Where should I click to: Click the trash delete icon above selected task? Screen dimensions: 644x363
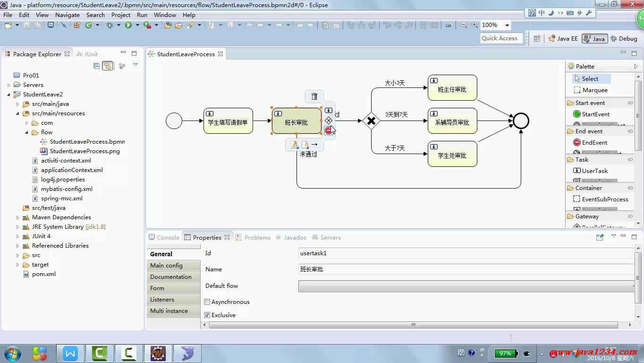point(314,96)
